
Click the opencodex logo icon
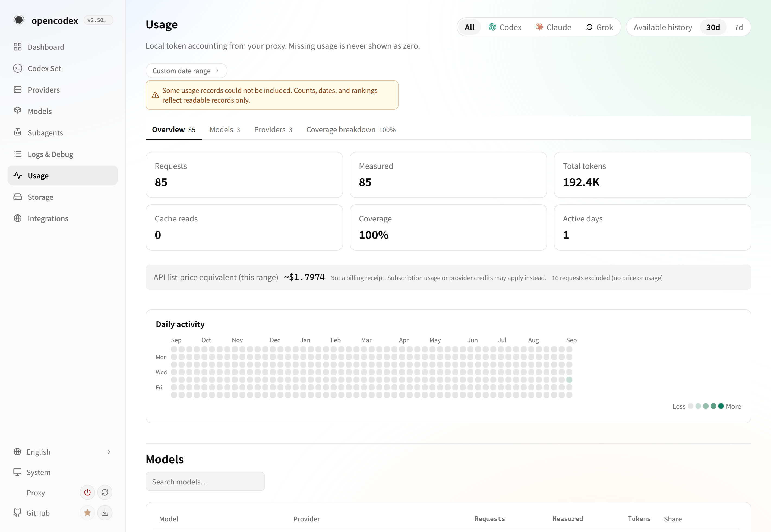click(x=19, y=20)
